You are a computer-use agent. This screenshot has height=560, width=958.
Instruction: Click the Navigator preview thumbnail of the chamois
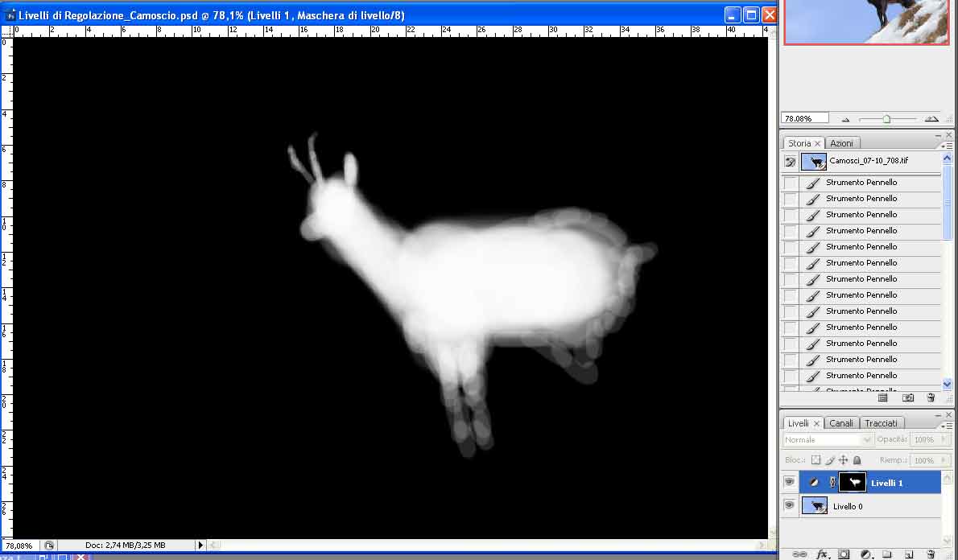pyautogui.click(x=866, y=22)
